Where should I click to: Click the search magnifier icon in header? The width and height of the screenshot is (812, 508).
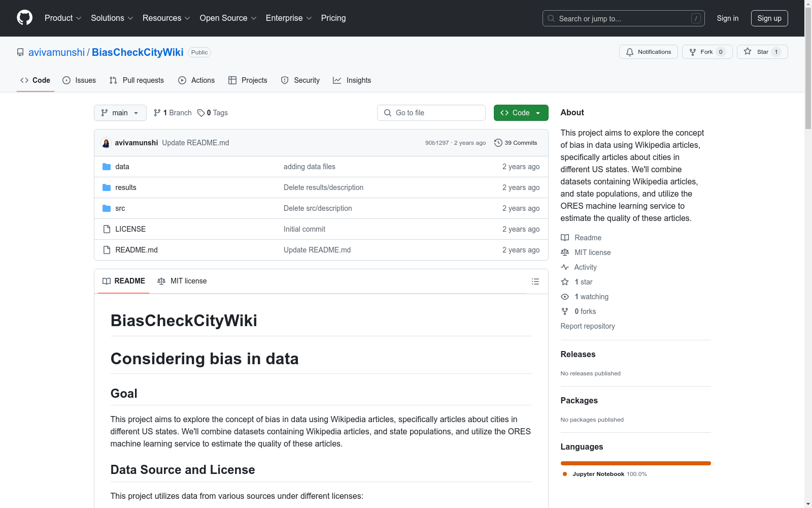click(x=551, y=18)
